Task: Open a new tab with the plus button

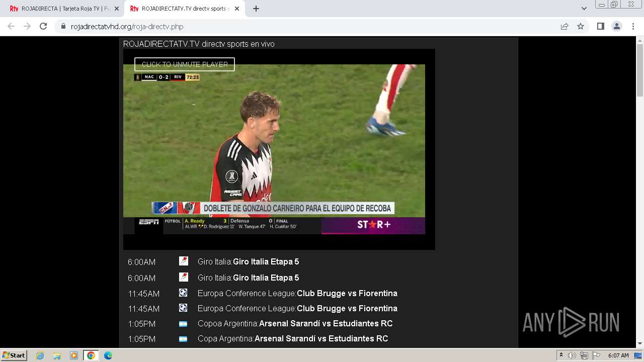Action: point(256,9)
